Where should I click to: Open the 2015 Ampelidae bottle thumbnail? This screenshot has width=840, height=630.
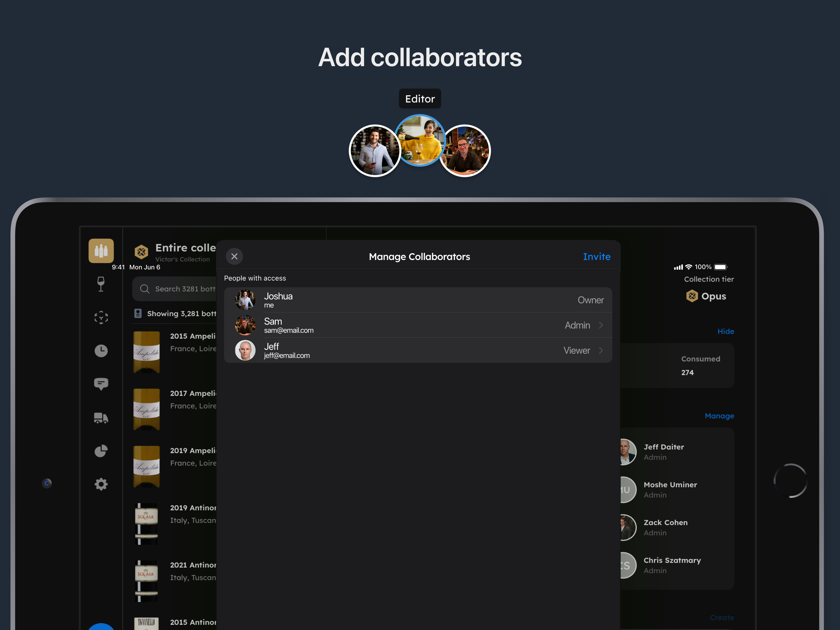(147, 352)
